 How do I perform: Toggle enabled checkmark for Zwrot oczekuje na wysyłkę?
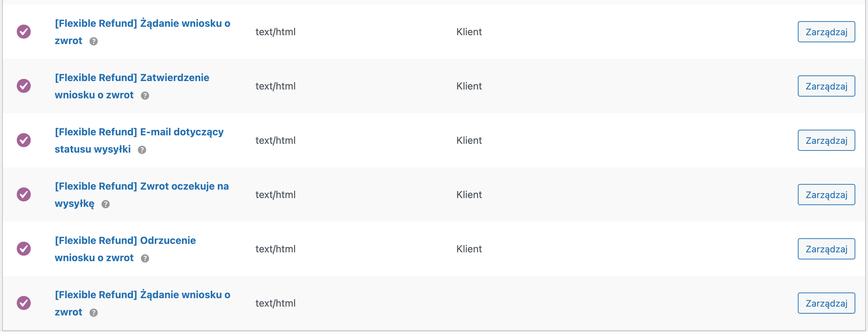pos(24,195)
